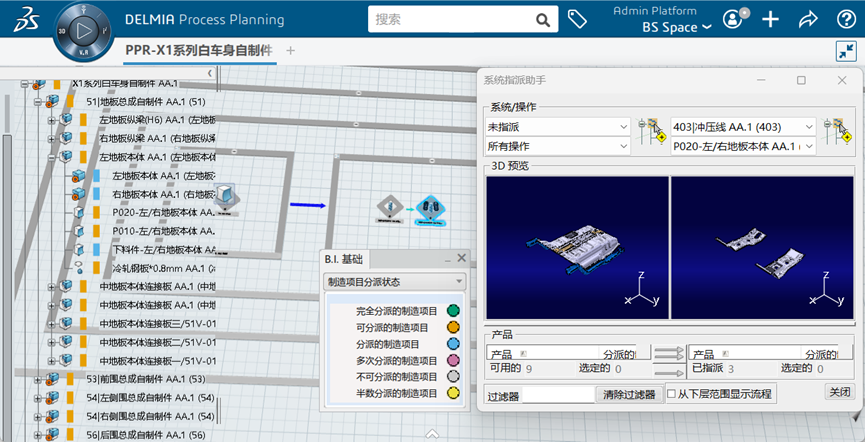The height and width of the screenshot is (442, 865).
Task: Expand 右地板纵梁 AA.1 tree node
Action: 52,137
